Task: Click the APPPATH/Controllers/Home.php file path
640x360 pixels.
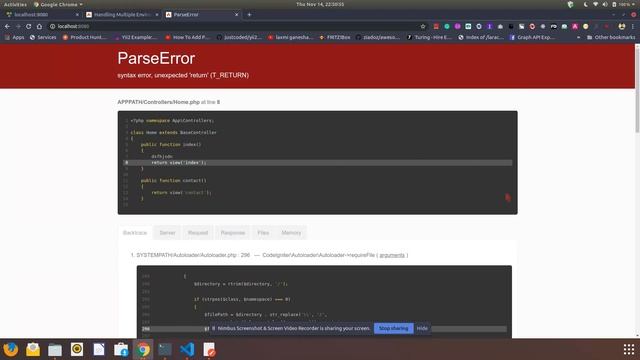Action: pos(158,102)
